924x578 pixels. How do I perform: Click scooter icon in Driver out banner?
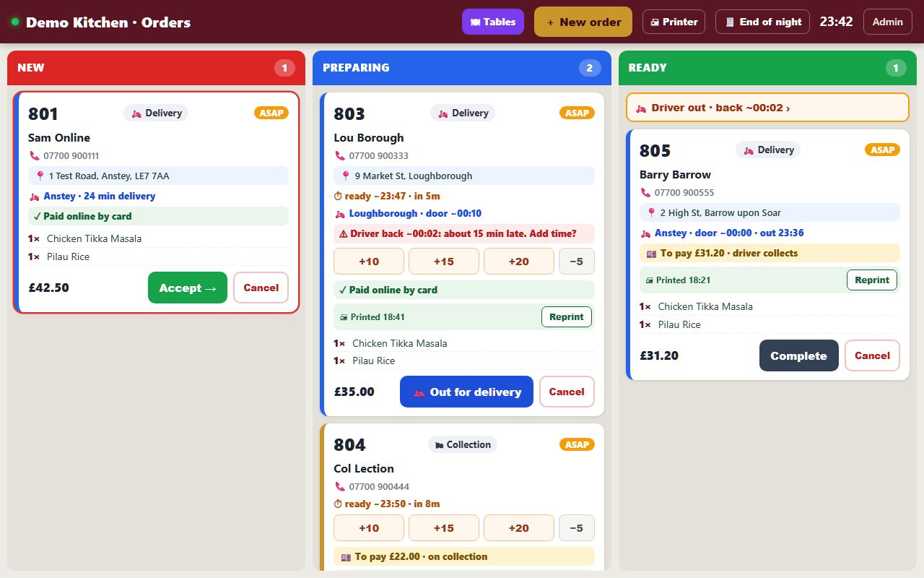641,108
